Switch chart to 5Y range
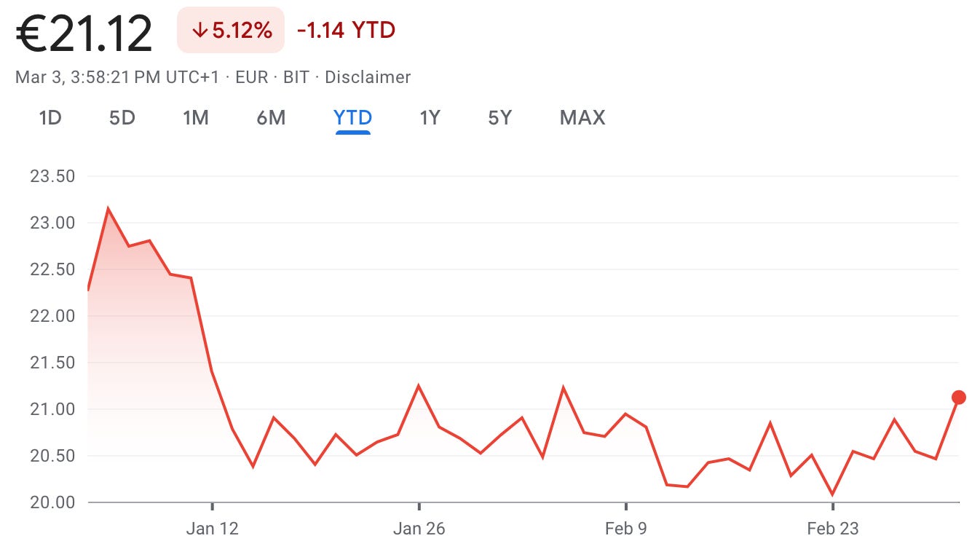Viewport: 980px width, 549px height. coord(500,117)
